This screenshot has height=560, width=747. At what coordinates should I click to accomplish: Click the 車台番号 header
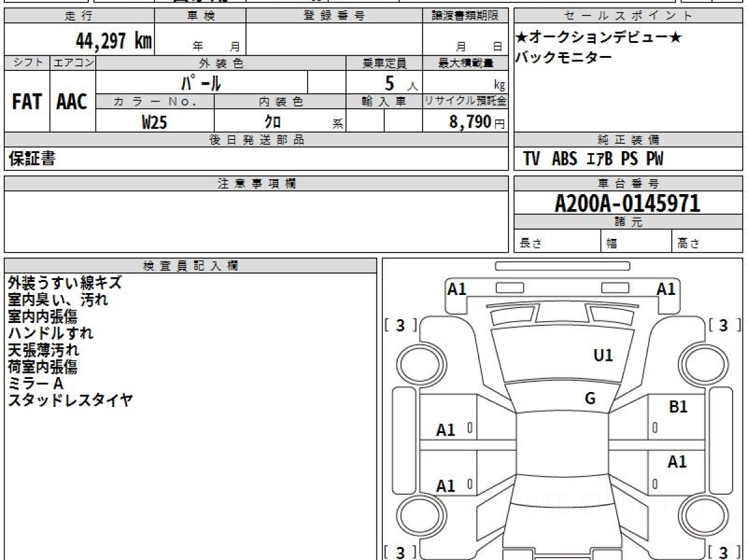pyautogui.click(x=629, y=184)
